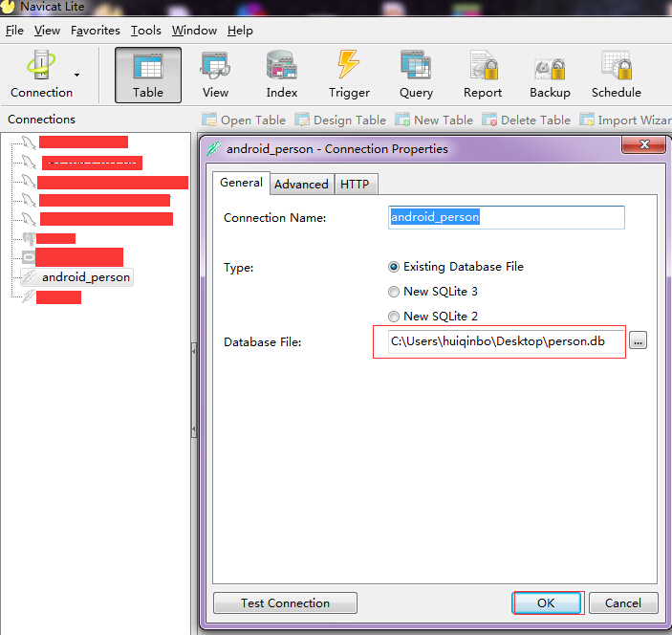This screenshot has width=672, height=635.
Task: Confirm with the OK button
Action: 546,603
